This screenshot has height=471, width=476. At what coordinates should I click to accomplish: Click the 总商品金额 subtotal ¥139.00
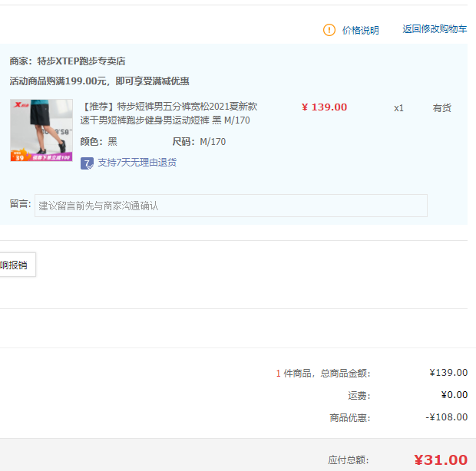[448, 373]
